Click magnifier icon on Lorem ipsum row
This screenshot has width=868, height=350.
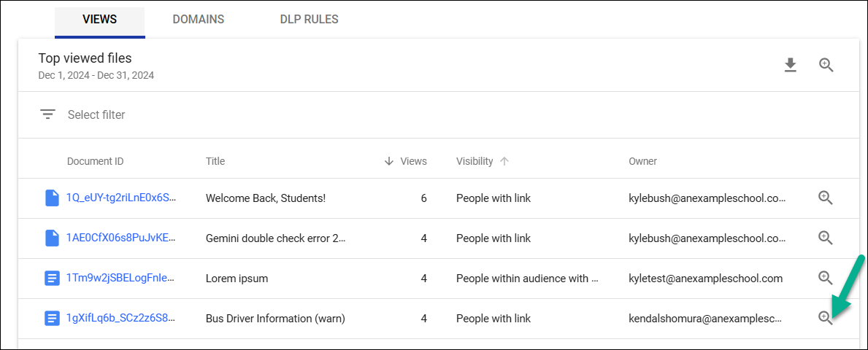[x=825, y=278]
